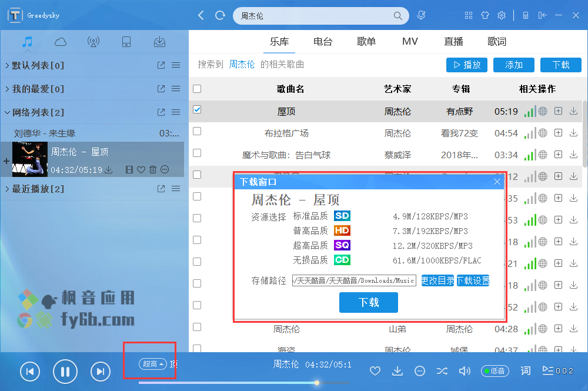Screen dimensions: 588x391
Task: Open the radio broadcast sidebar tab
Action: pos(93,42)
